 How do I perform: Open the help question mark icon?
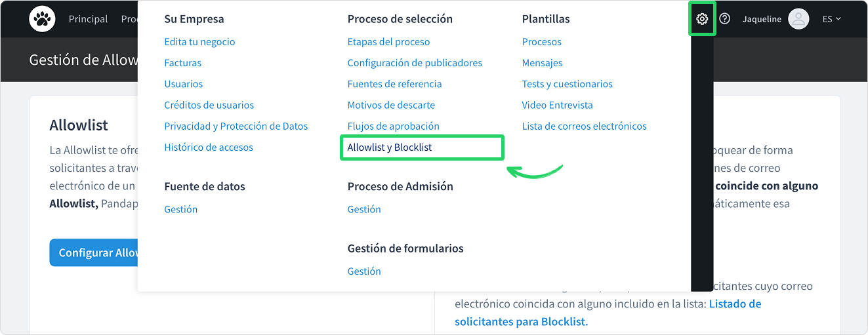(x=724, y=19)
